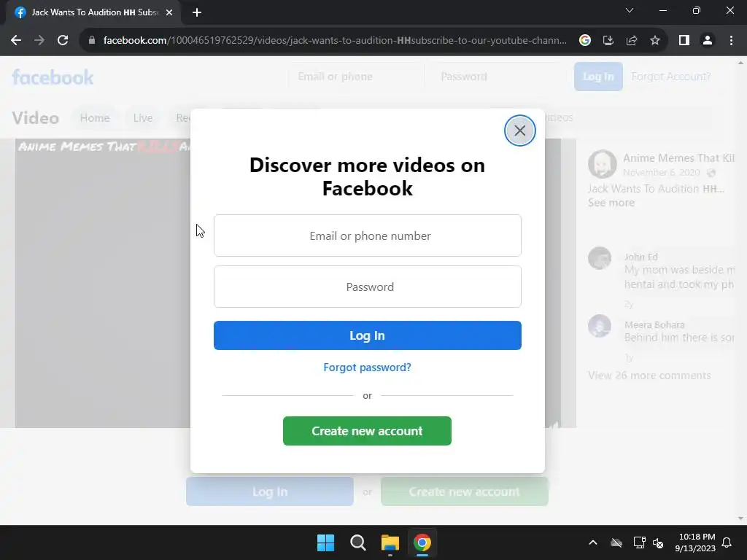This screenshot has width=747, height=560.
Task: Open the Anime Memes That Kill page name
Action: (678, 158)
